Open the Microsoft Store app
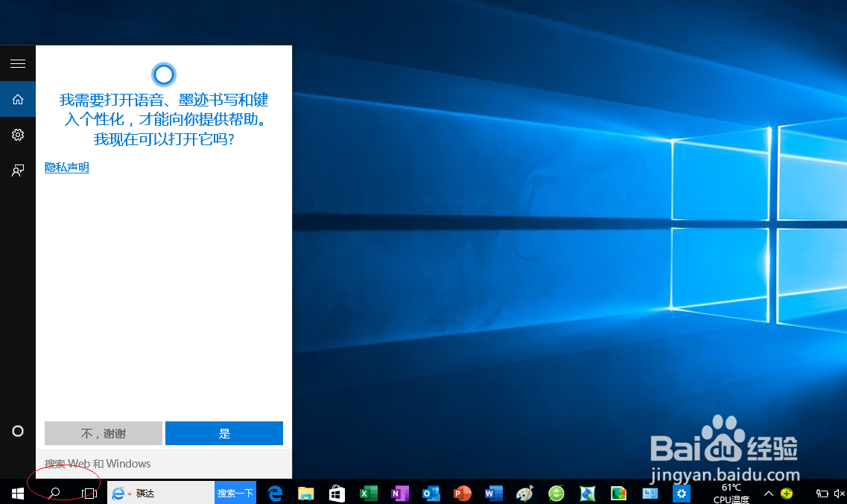This screenshot has height=504, width=847. [x=336, y=493]
